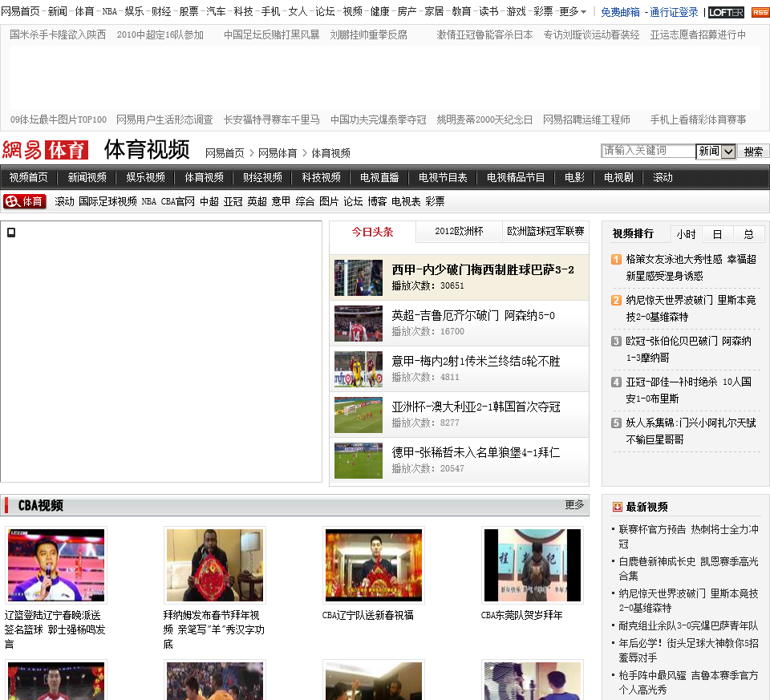This screenshot has height=700, width=770.
Task: Open the 免费邮箱 link
Action: pos(620,12)
